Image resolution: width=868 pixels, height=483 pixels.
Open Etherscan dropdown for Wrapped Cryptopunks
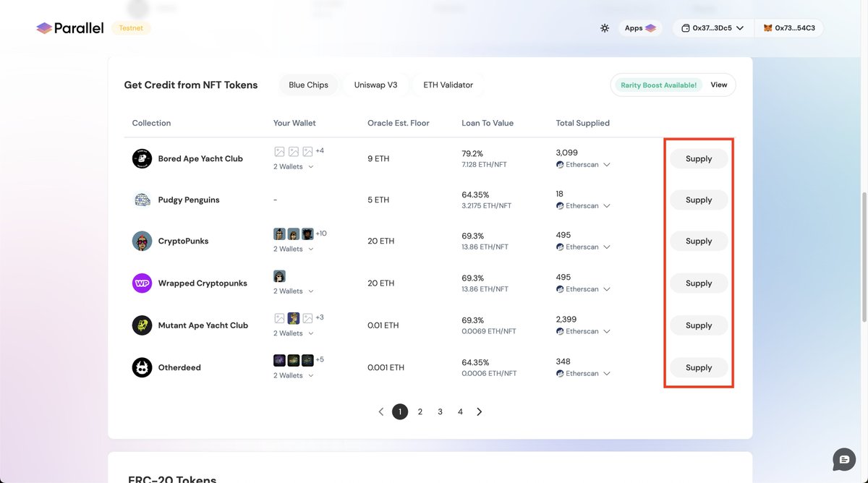[x=583, y=289]
